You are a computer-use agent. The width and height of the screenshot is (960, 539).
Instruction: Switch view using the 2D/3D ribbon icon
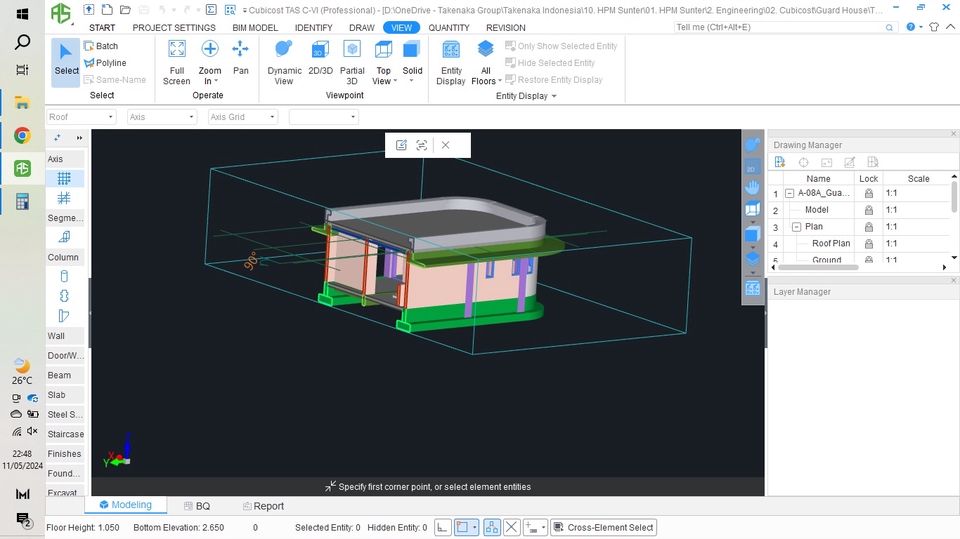pyautogui.click(x=320, y=50)
